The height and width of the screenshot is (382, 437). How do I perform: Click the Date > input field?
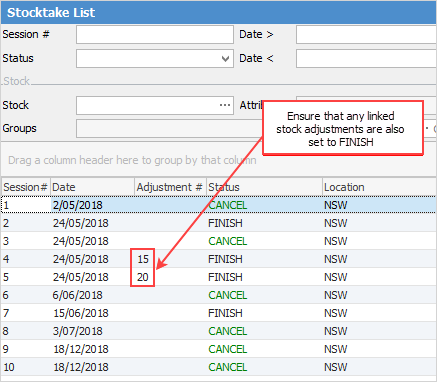pyautogui.click(x=366, y=35)
